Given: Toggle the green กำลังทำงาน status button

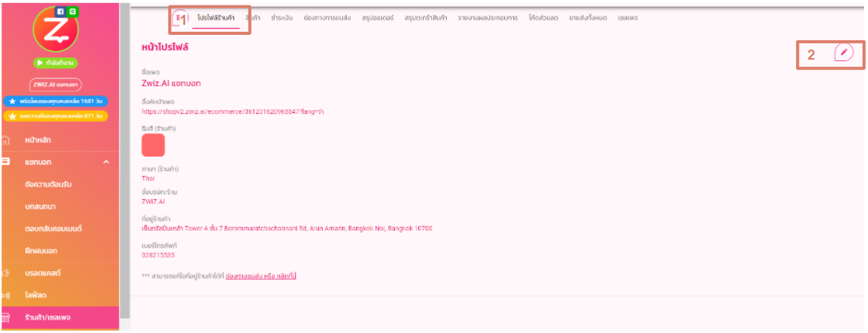Looking at the screenshot, I should (x=56, y=63).
